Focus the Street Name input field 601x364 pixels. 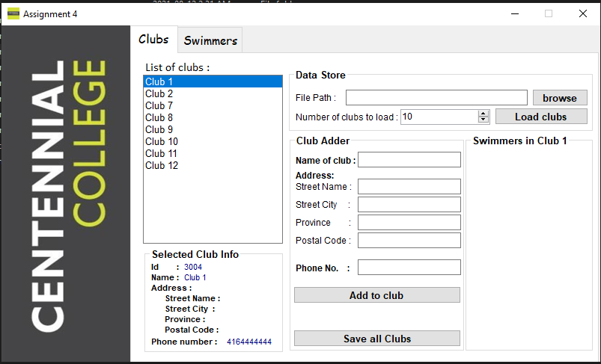click(409, 186)
